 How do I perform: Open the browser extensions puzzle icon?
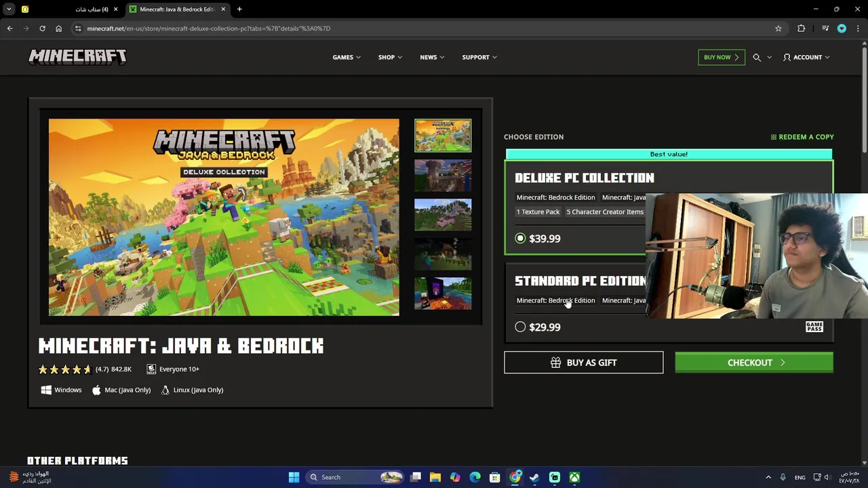click(802, 28)
